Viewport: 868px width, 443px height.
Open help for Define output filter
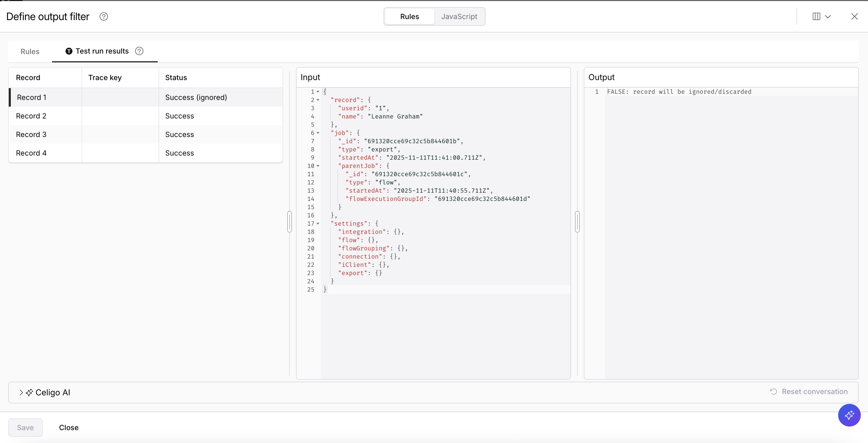tap(104, 16)
